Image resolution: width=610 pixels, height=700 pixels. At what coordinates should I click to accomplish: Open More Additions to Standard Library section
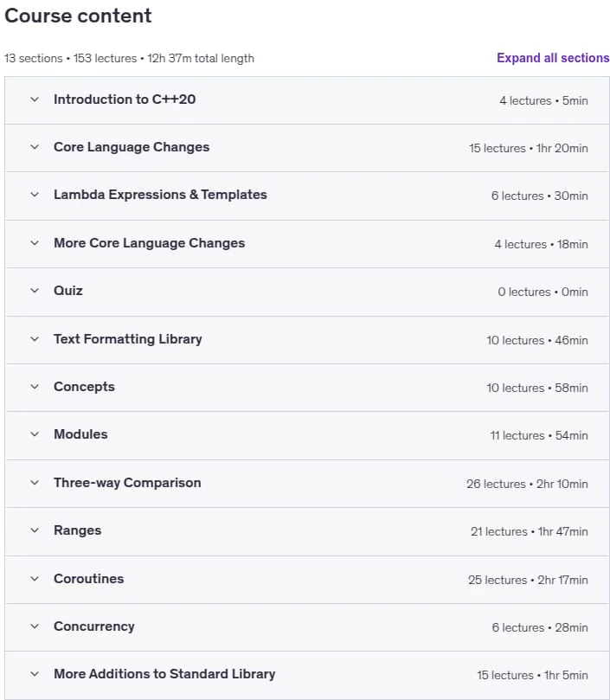point(164,674)
